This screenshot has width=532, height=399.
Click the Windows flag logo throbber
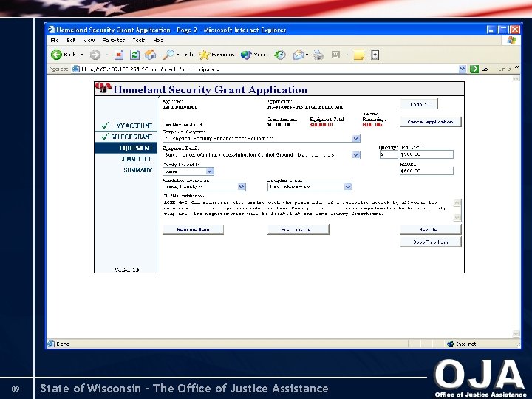pyautogui.click(x=511, y=41)
